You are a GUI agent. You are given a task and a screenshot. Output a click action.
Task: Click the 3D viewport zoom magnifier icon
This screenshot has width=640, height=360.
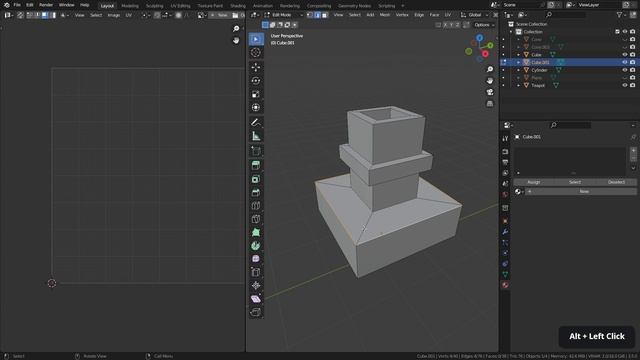[490, 69]
